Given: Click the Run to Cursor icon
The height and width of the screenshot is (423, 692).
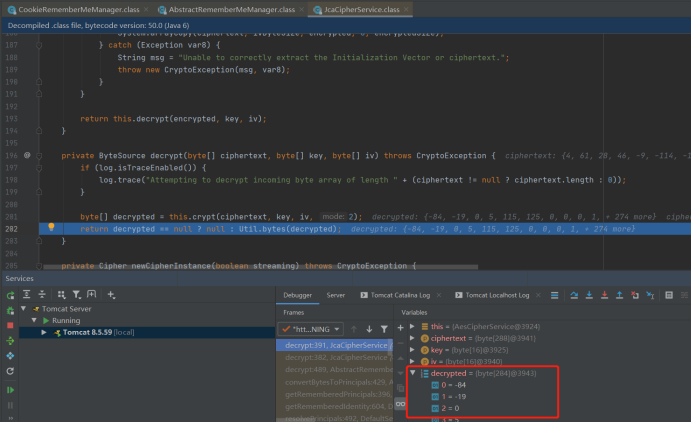Looking at the screenshot, I should 651,295.
